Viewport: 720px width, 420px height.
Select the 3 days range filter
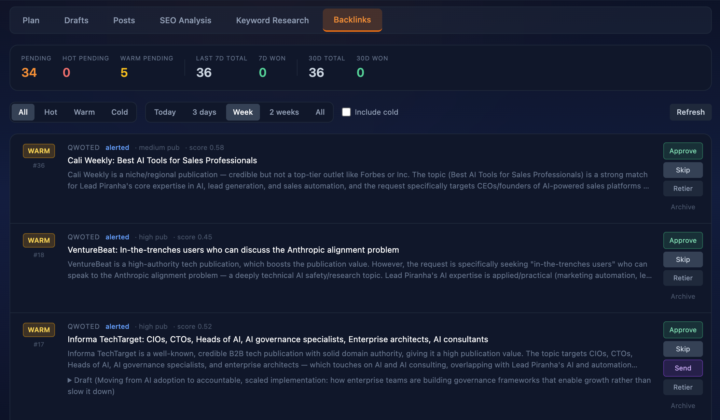(x=204, y=112)
